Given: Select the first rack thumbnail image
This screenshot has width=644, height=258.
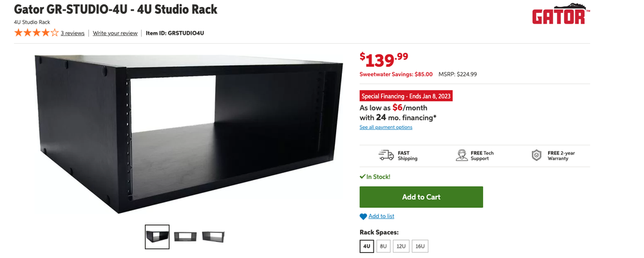Looking at the screenshot, I should (x=157, y=237).
